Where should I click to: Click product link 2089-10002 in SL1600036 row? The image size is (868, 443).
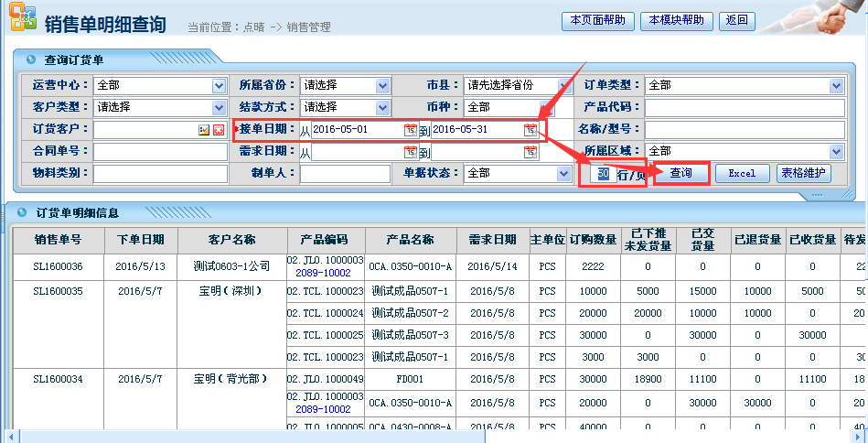(325, 273)
